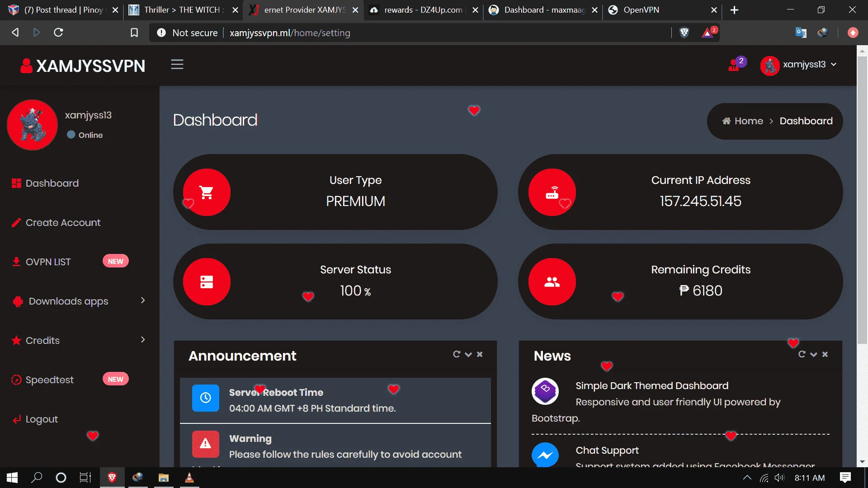Open Dashboard in the sidebar

coord(45,183)
